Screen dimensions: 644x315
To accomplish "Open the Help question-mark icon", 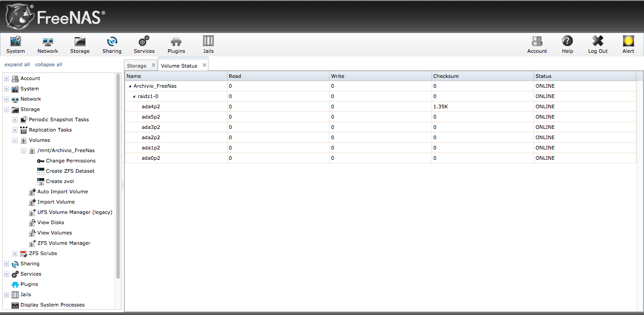I will (x=568, y=41).
